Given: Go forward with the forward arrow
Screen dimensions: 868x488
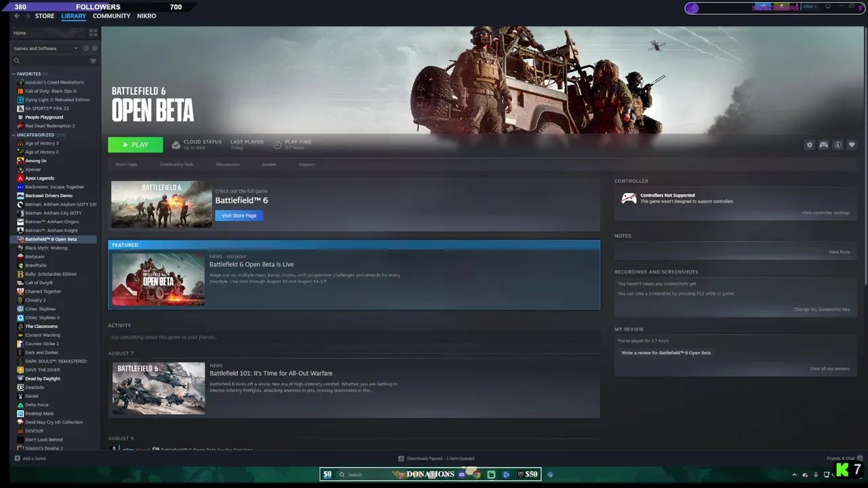Looking at the screenshot, I should pyautogui.click(x=27, y=16).
